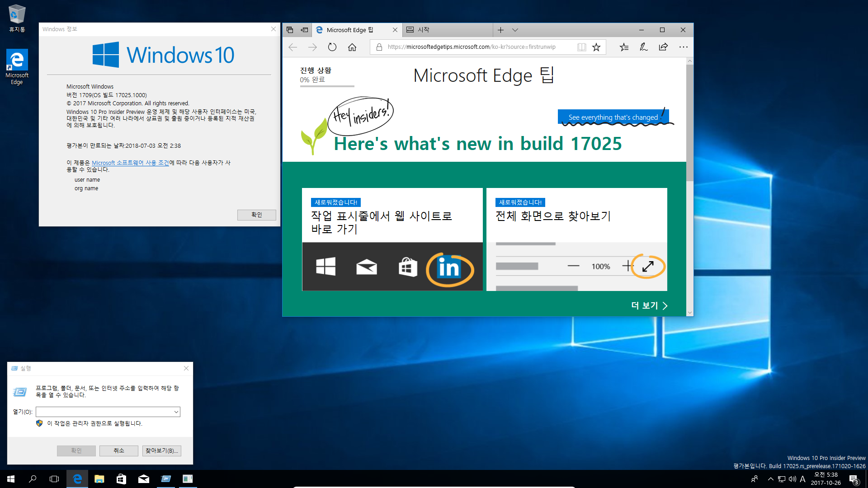Open Mail app from taskbar

pos(144,479)
